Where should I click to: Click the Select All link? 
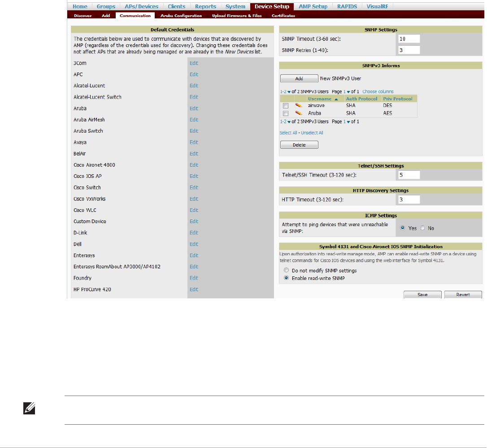(288, 133)
